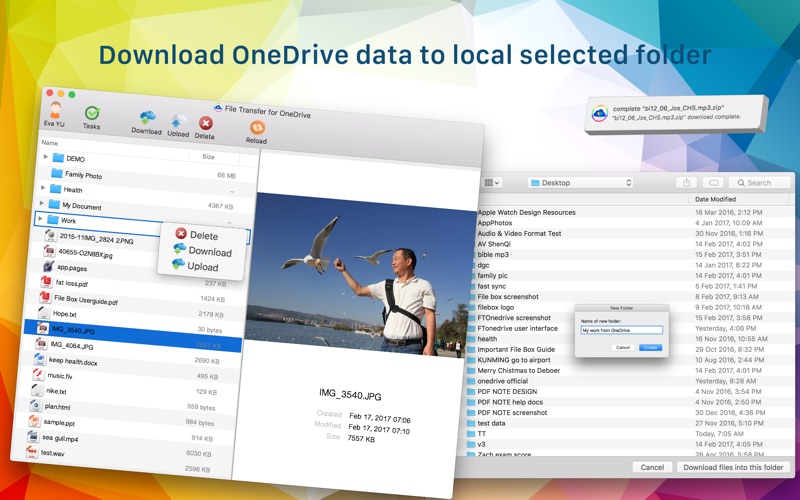Select the fat loss.pdf file icon
The width and height of the screenshot is (800, 500).
click(x=46, y=281)
